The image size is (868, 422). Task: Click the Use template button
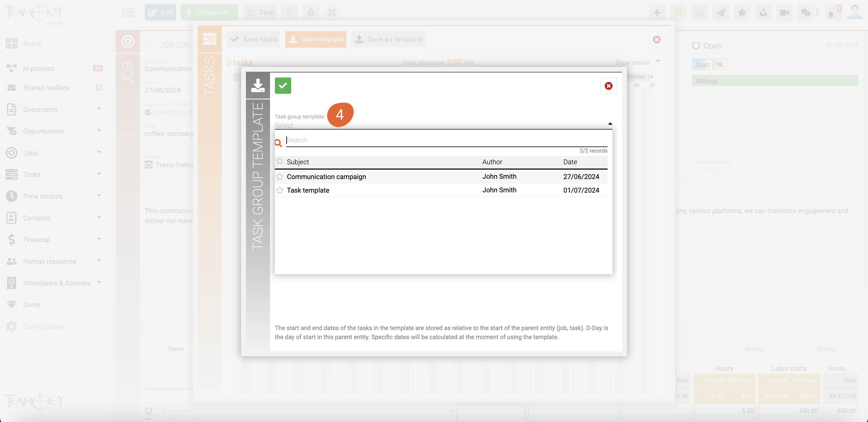pos(316,39)
